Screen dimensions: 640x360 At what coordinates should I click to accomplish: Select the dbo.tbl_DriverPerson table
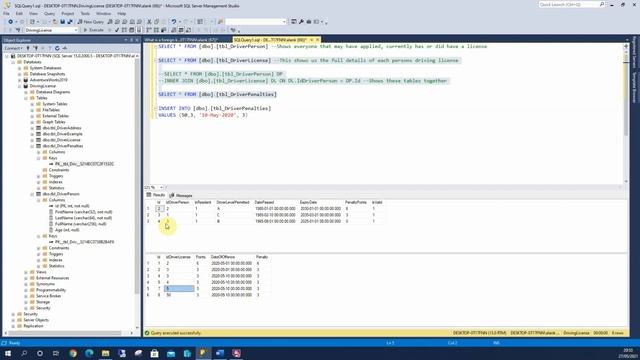pyautogui.click(x=61, y=194)
